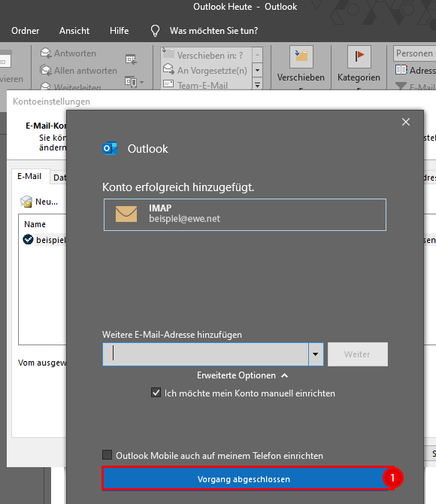The image size is (436, 504).
Task: Open the More respond options icon dropdown
Action: pos(135,82)
